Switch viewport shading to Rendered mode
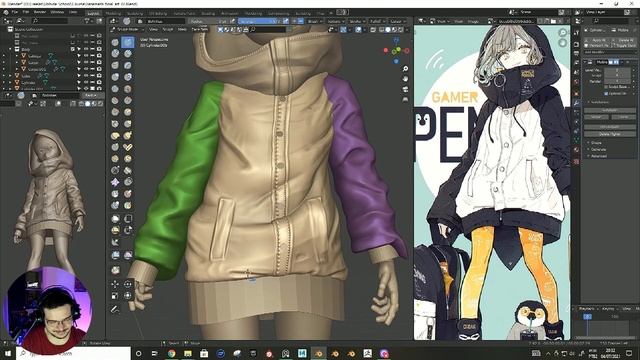The height and width of the screenshot is (360, 640). 400,29
